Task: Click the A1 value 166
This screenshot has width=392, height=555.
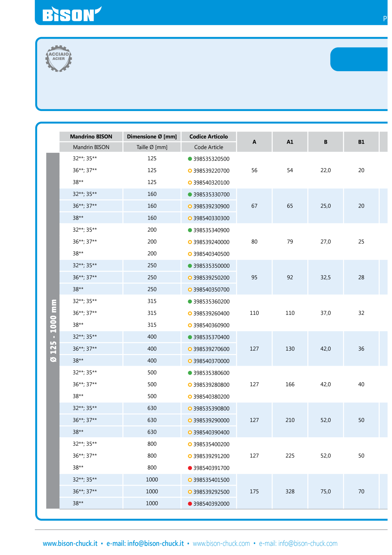Action: tap(290, 384)
